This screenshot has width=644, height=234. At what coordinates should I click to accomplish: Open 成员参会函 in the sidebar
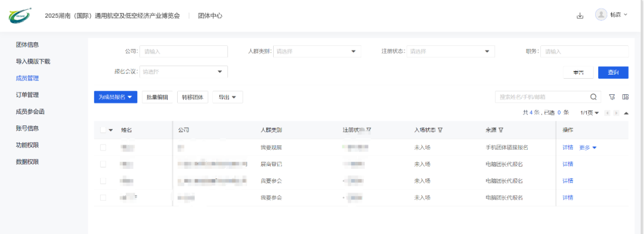(30, 112)
